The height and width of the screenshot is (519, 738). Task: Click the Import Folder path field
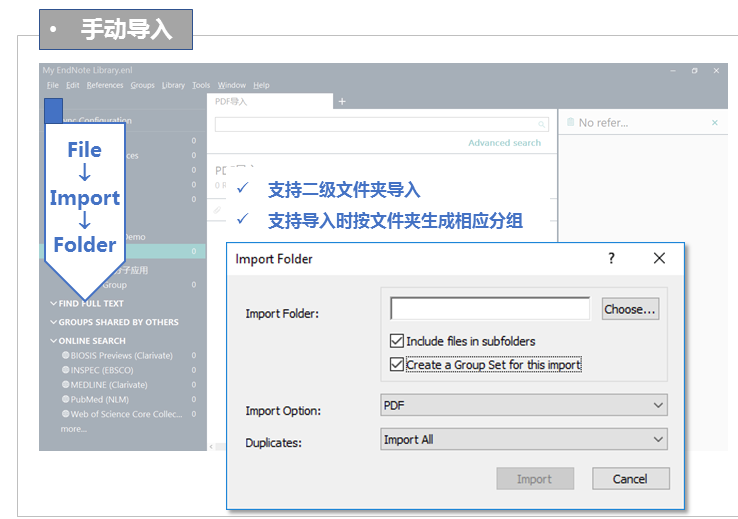490,309
